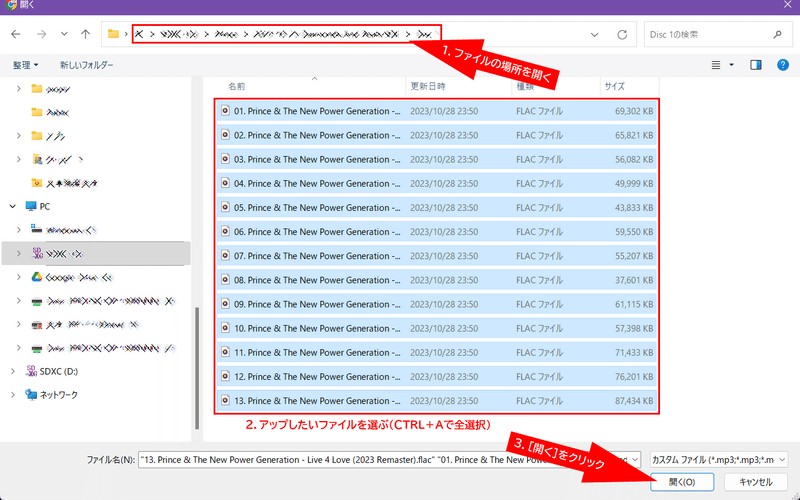Select file 01. Prince & The New Power Generation
The image size is (800, 500).
click(436, 111)
